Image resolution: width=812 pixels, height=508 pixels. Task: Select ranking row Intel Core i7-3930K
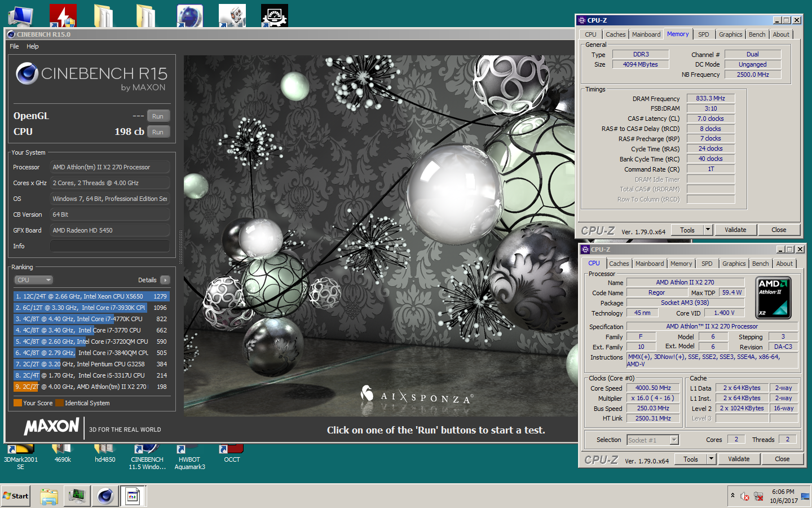click(91, 308)
